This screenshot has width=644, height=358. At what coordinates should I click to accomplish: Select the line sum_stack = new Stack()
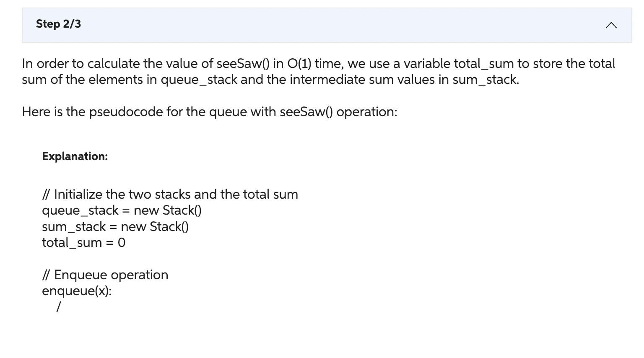115,226
